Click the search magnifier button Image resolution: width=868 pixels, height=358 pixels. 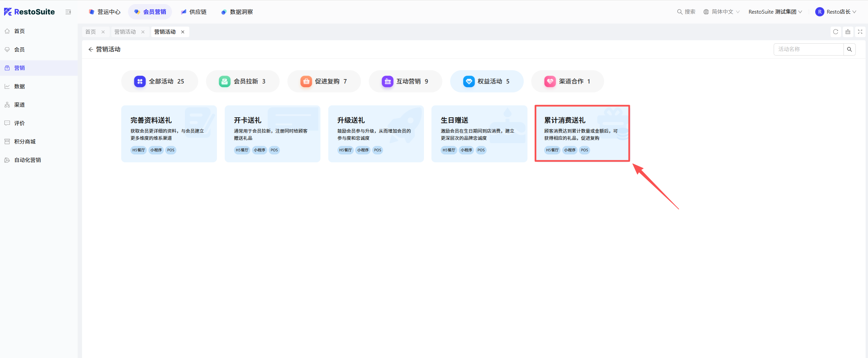[x=849, y=49]
